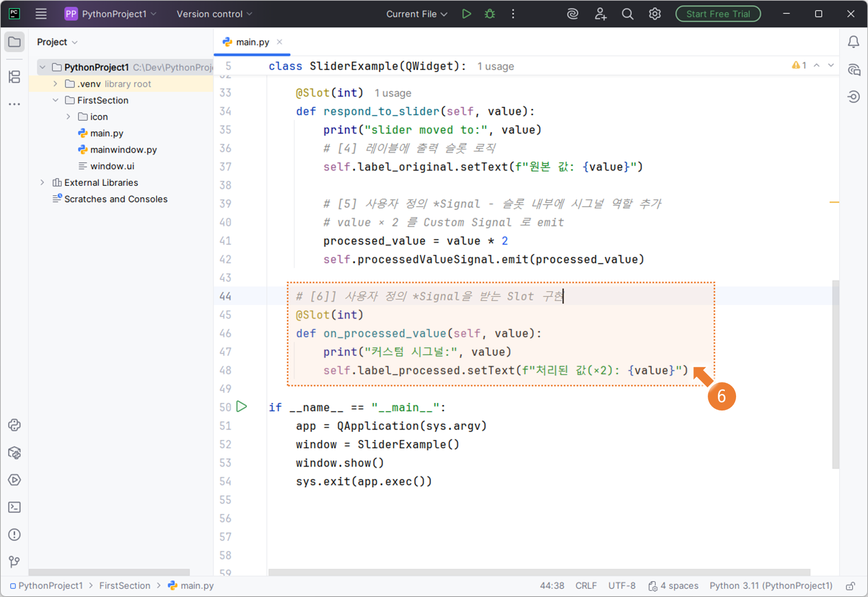Open more run actions menu

click(x=513, y=14)
